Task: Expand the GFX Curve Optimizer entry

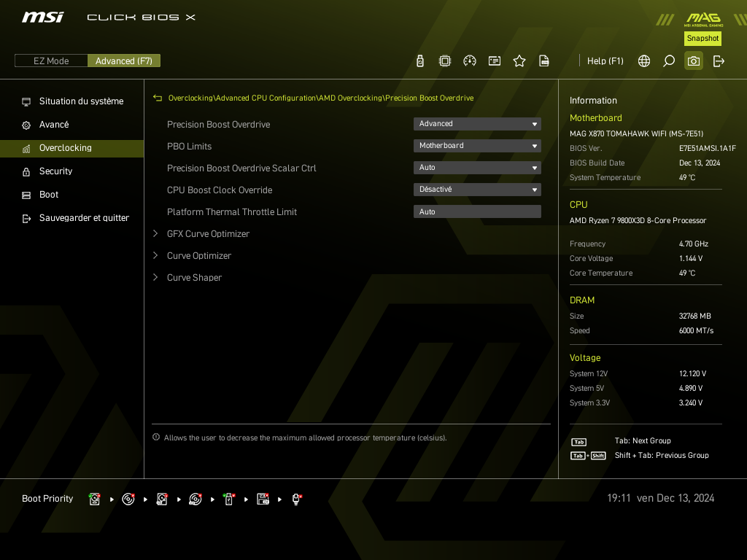Action: pyautogui.click(x=208, y=234)
